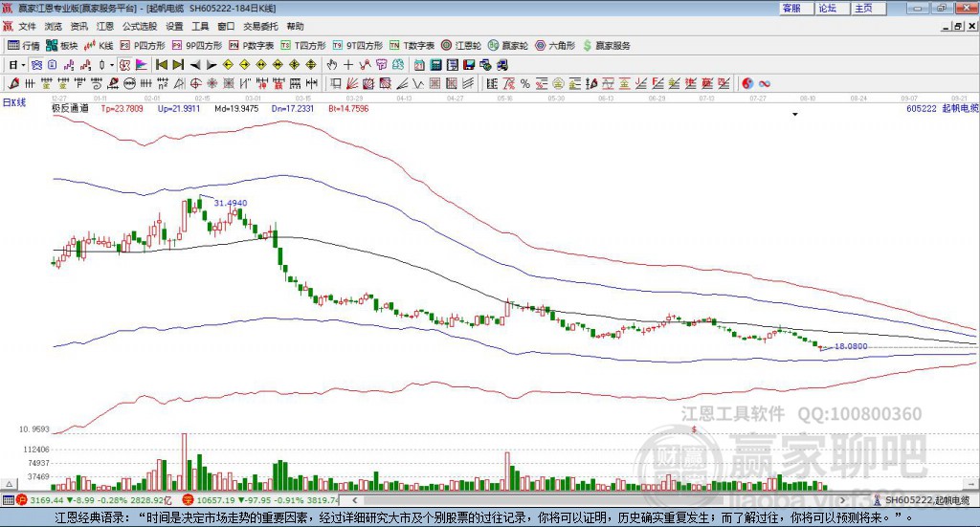Open the 9P四方形 tool
Screen dimensions: 980x527
[197, 46]
